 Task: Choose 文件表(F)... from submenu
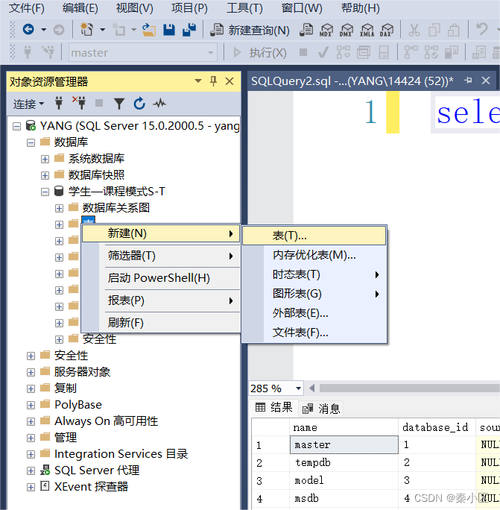pos(314,333)
